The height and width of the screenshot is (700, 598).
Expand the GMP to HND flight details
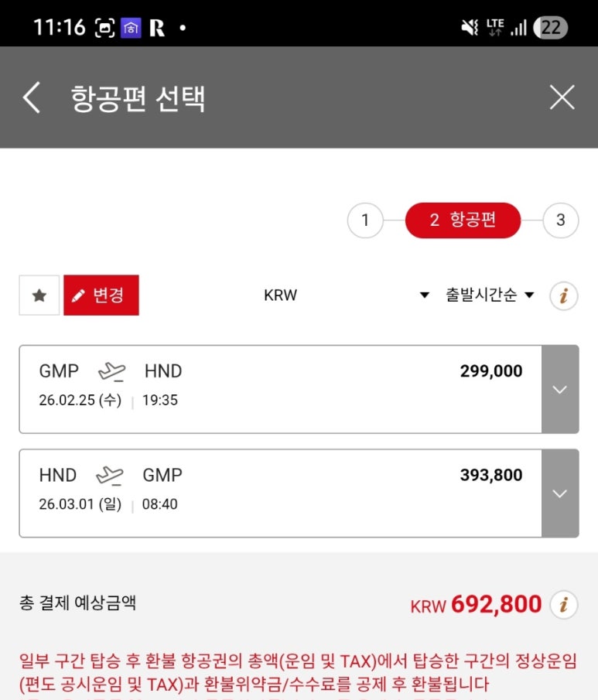click(x=560, y=389)
